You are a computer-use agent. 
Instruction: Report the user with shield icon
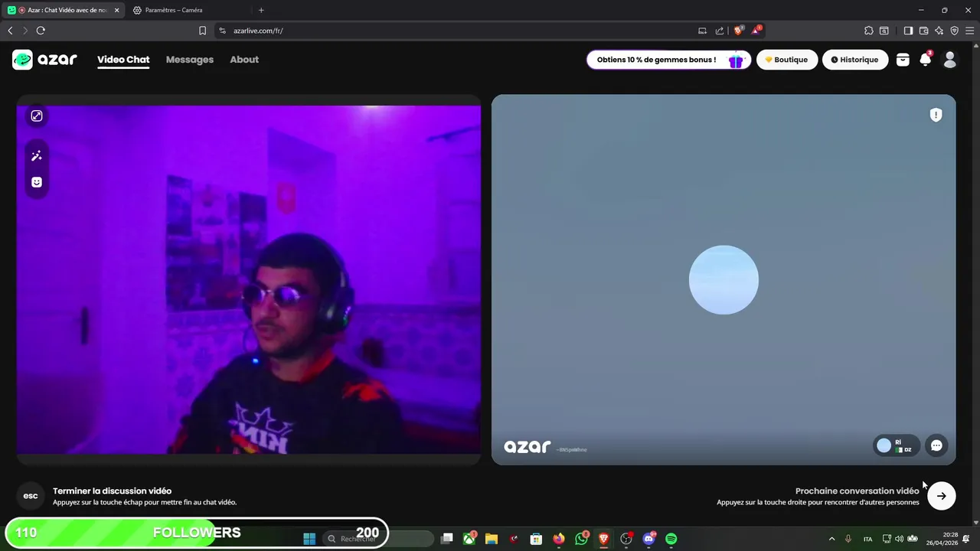936,115
